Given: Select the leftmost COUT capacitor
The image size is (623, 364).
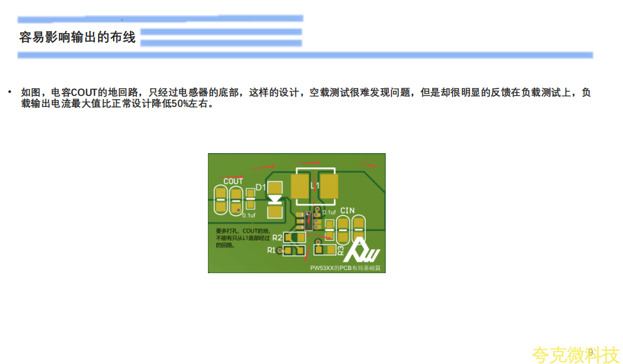Looking at the screenshot, I should 220,199.
